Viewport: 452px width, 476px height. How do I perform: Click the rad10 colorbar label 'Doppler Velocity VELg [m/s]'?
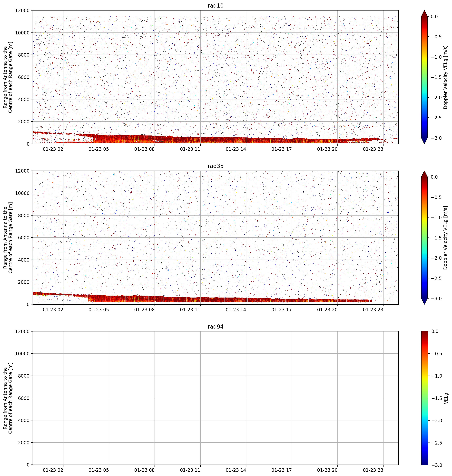[x=445, y=77]
